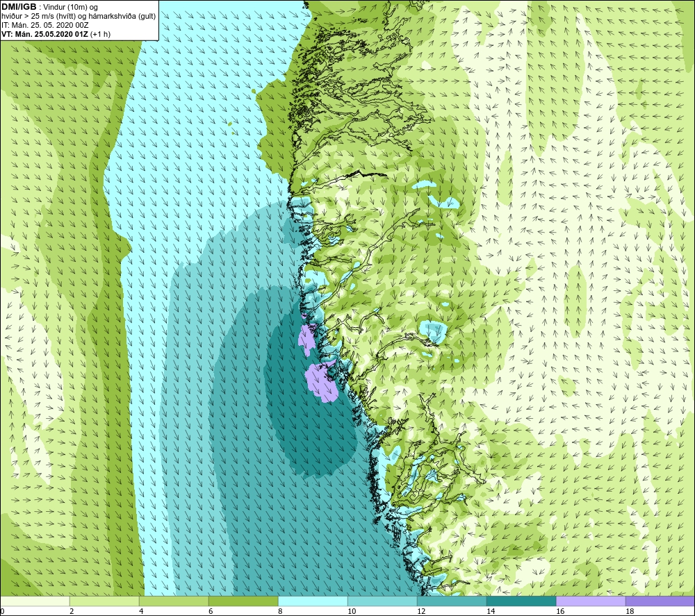Click the pale 0–2 m/s legend color segment
Viewport: 695px width, 616px height.
35,601
